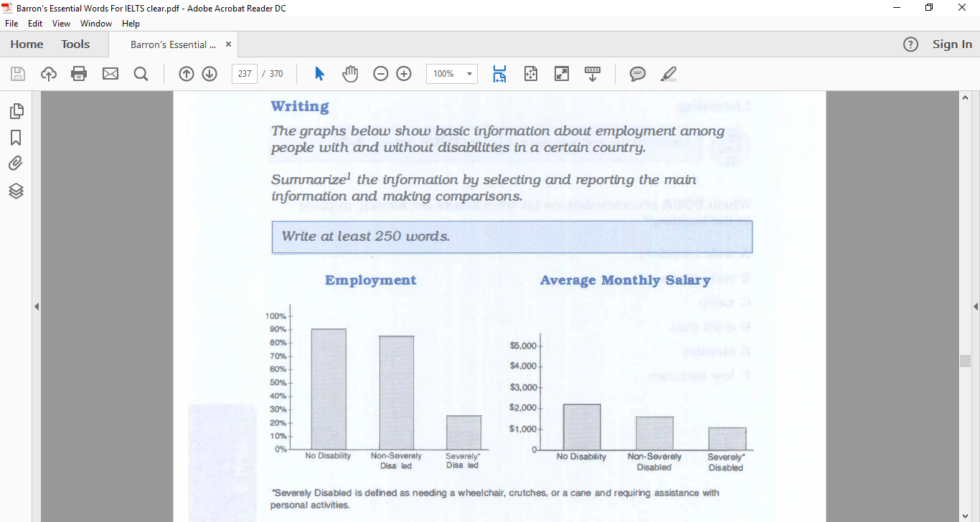This screenshot has height=522, width=980.
Task: Send file by email envelope icon
Action: coord(110,74)
